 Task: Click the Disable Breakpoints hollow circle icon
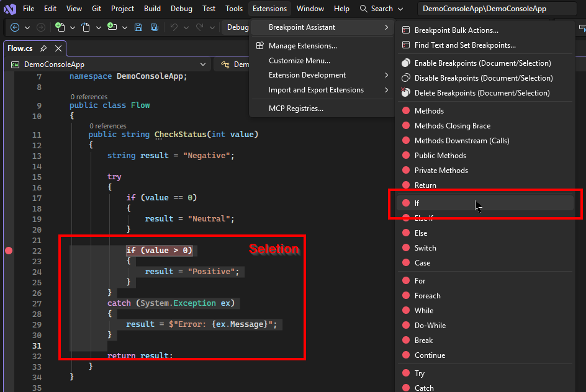pyautogui.click(x=406, y=78)
